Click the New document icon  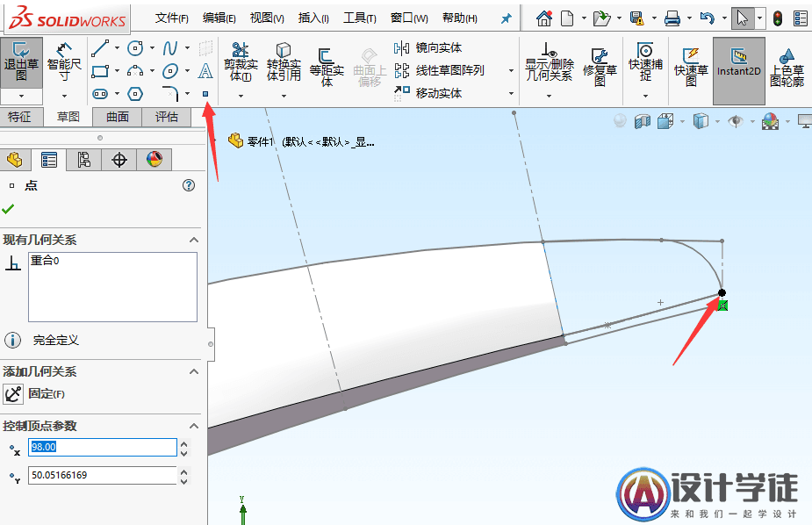tap(568, 18)
